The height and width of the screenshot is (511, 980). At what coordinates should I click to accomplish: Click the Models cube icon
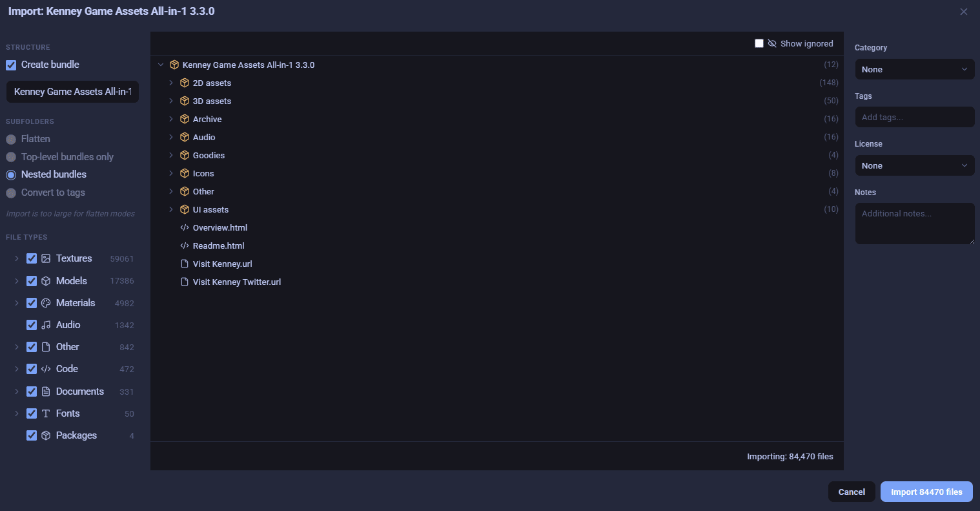(x=45, y=280)
